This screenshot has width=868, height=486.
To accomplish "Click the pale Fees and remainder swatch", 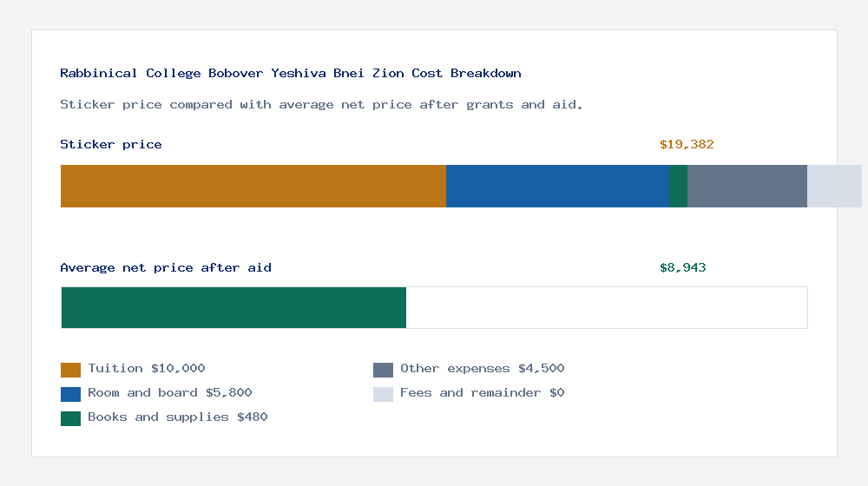I will (383, 394).
